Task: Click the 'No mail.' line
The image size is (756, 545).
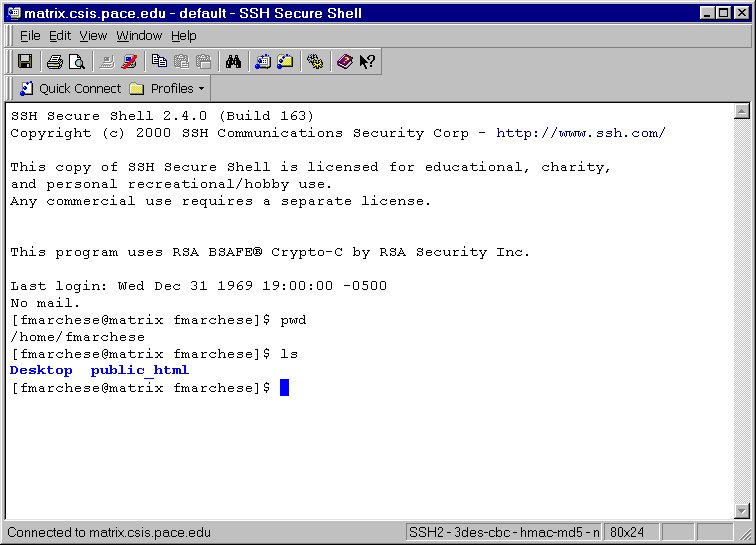Action: click(45, 303)
